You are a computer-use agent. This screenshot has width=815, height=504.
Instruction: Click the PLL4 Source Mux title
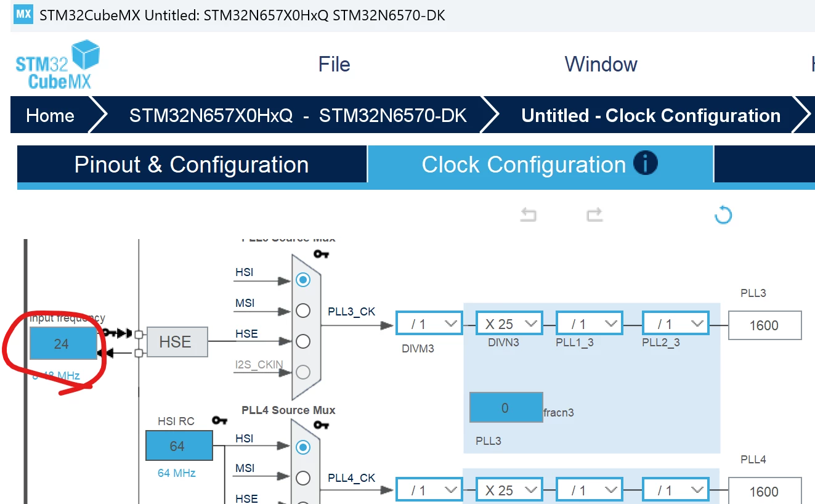(288, 410)
